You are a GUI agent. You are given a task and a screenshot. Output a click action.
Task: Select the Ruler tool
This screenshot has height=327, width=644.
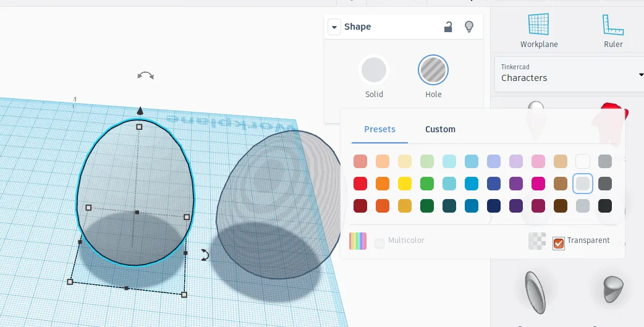click(612, 30)
